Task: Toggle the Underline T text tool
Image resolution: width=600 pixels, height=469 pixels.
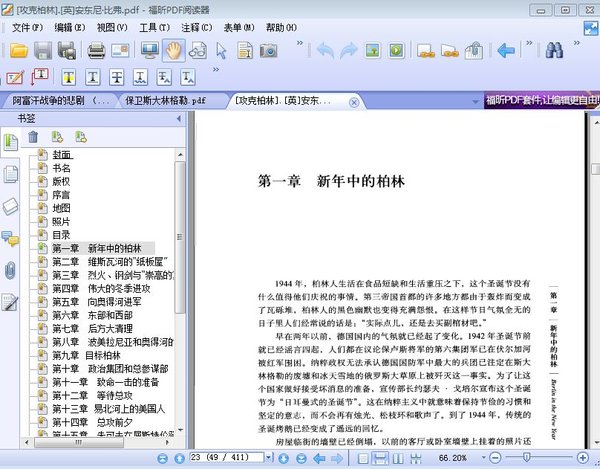Action: coord(93,77)
